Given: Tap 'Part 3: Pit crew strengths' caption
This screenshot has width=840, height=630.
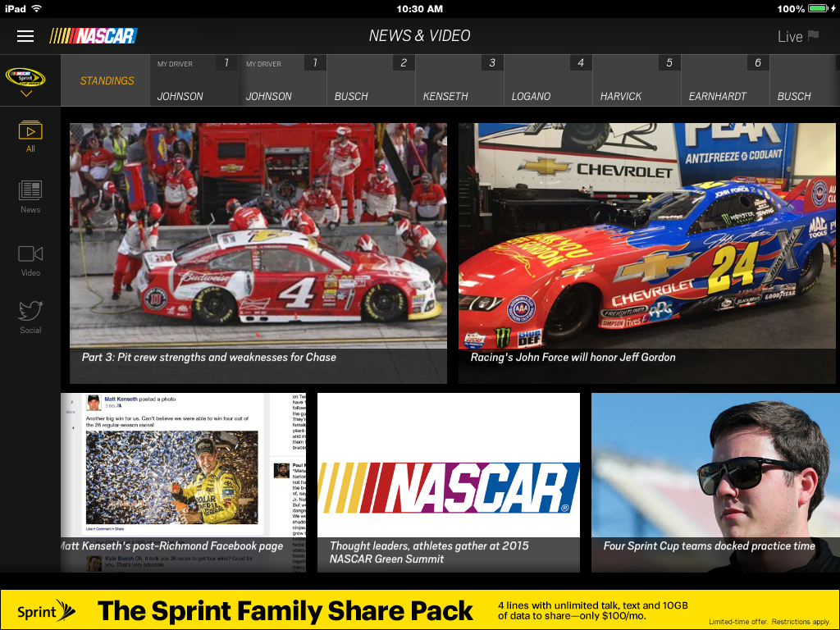Looking at the screenshot, I should 209,358.
